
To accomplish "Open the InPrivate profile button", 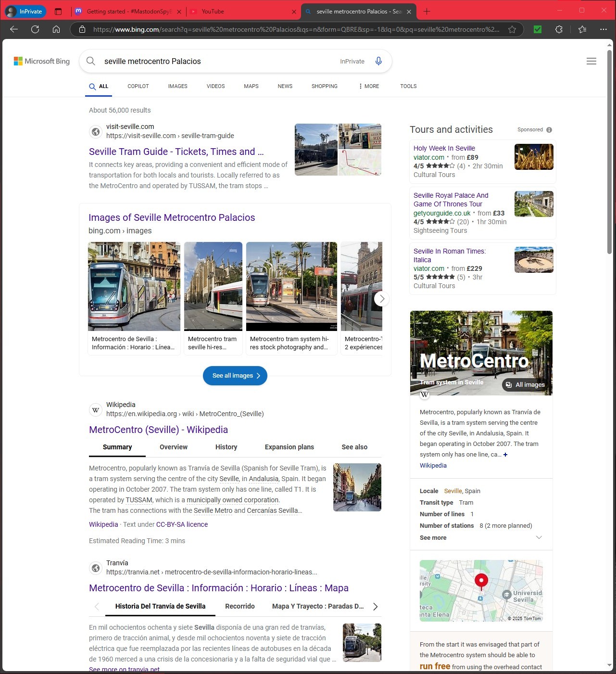I will 25,12.
